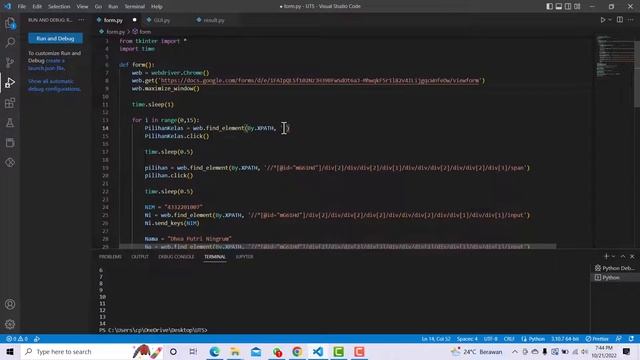This screenshot has width=640, height=360.
Task: Open Run and Debug sidebar ellipsis menu
Action: point(81,20)
